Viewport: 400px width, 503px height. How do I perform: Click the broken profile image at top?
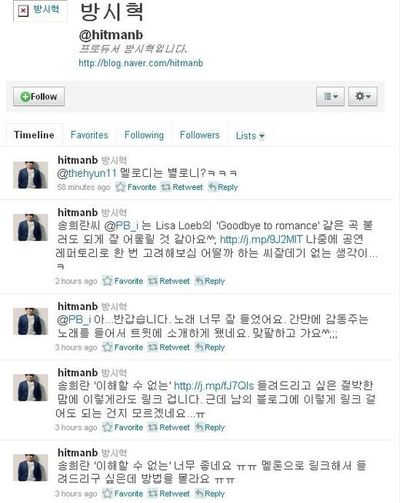[x=23, y=11]
